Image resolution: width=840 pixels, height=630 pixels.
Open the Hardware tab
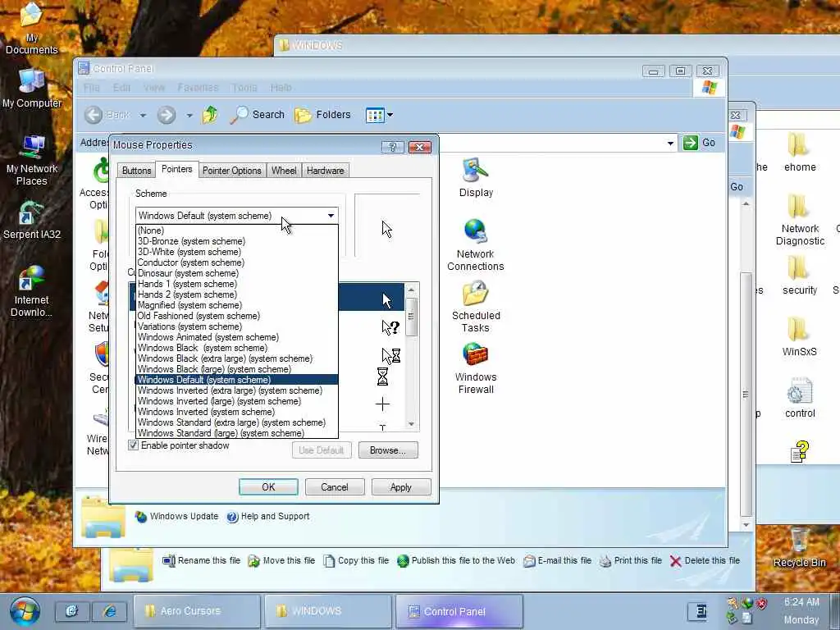pos(325,171)
